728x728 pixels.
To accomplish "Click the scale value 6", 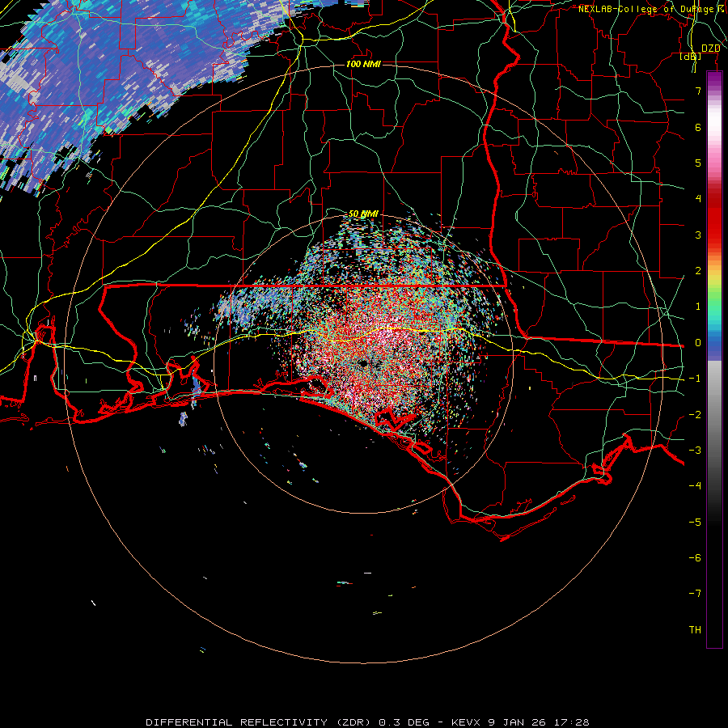I will (698, 127).
